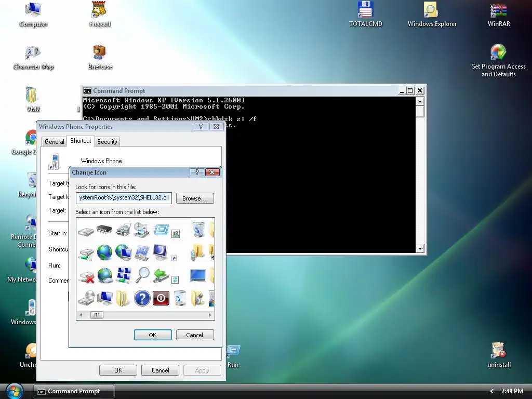Confirm with OK in Change Icon dialog

coord(153,335)
